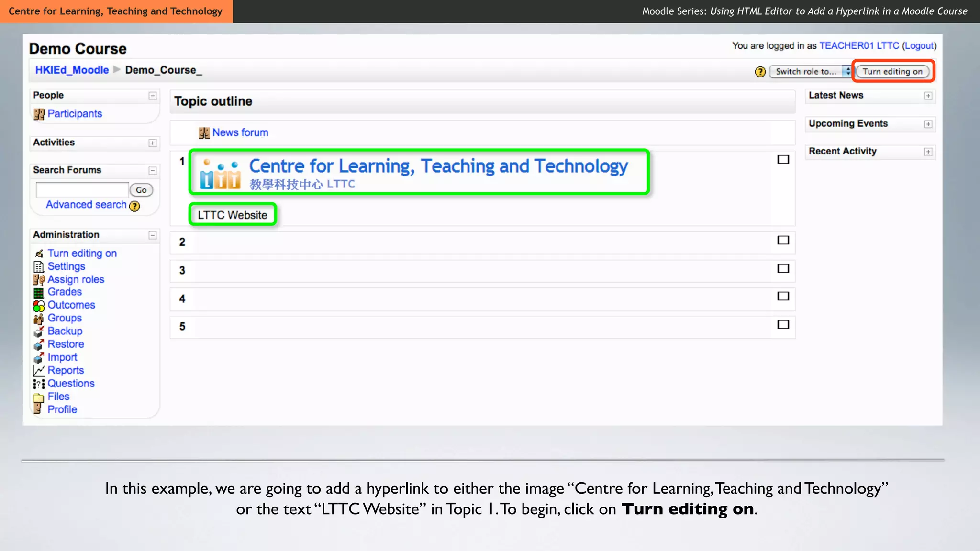Image resolution: width=980 pixels, height=551 pixels.
Task: Open TEACHER01 LTTC profile link
Action: [859, 46]
